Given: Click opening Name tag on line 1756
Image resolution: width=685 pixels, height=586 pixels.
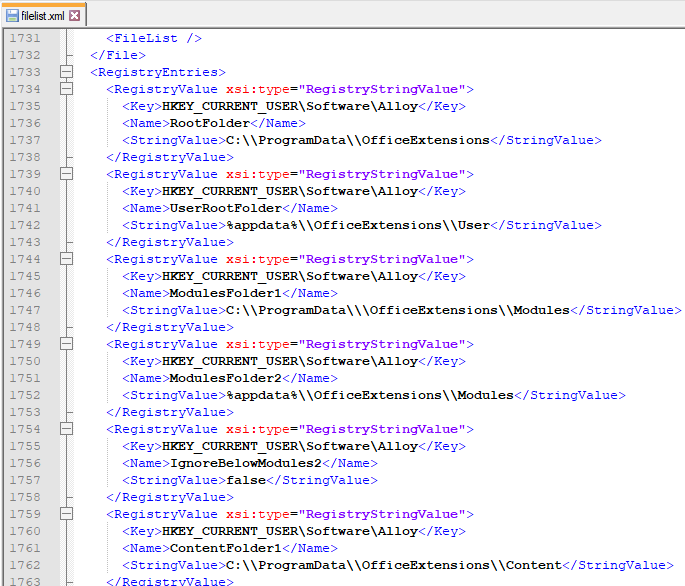Looking at the screenshot, I should point(146,463).
